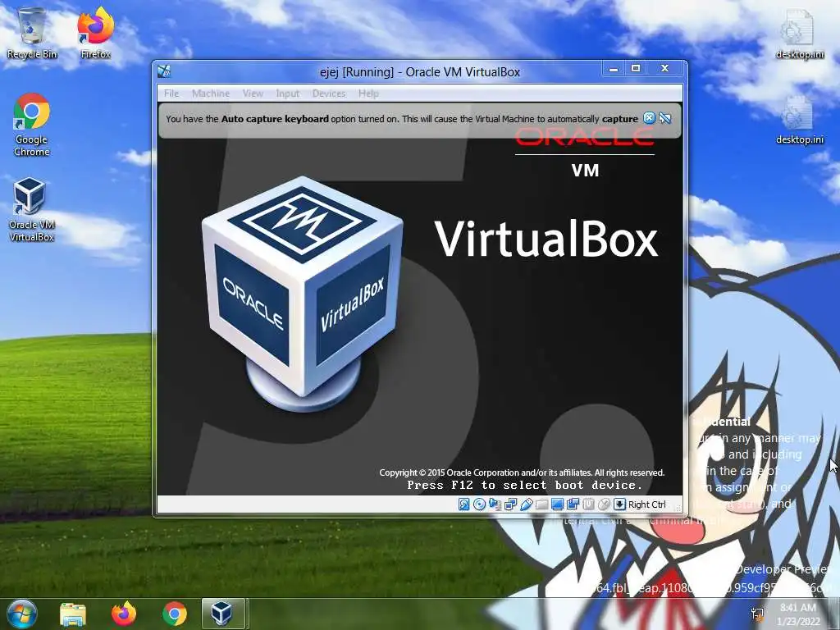Select the upper desktop.ini file icon

pyautogui.click(x=800, y=33)
